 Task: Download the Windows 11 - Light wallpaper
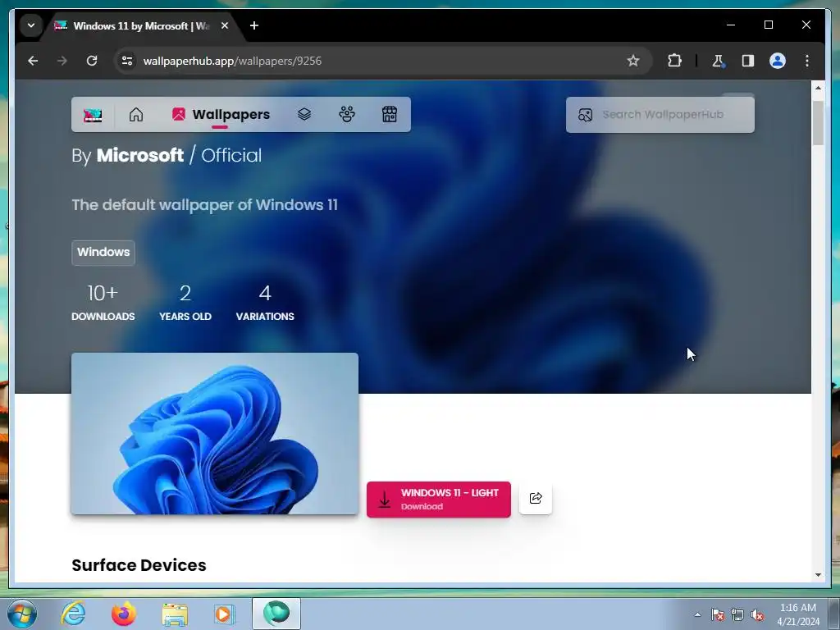[x=439, y=500]
